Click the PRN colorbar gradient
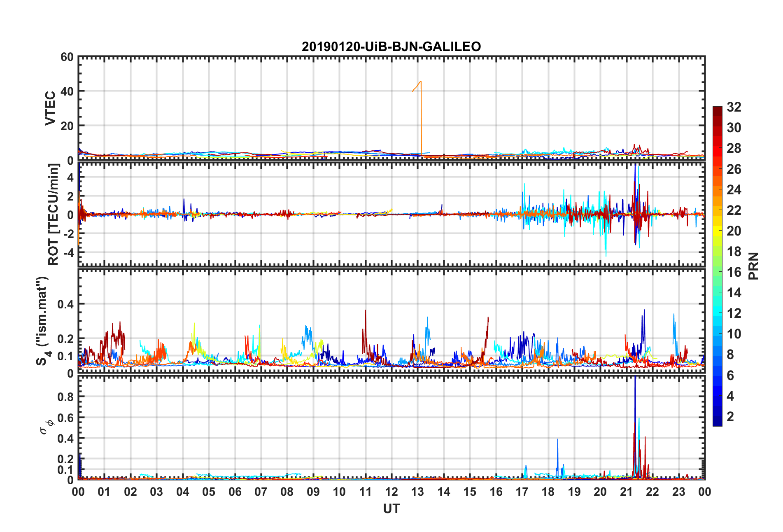The image size is (783, 532). (x=717, y=266)
